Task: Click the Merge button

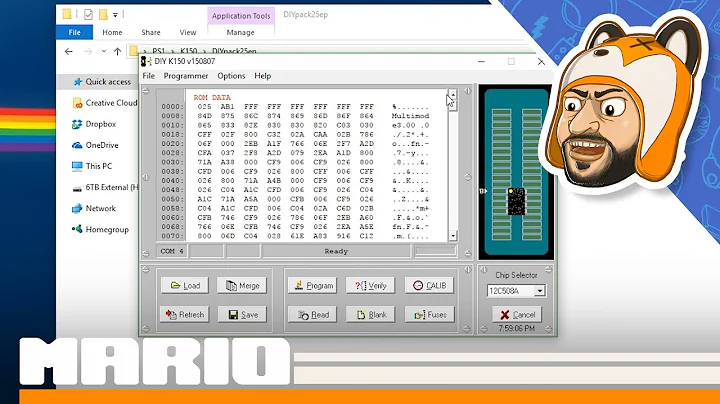Action: (x=242, y=286)
